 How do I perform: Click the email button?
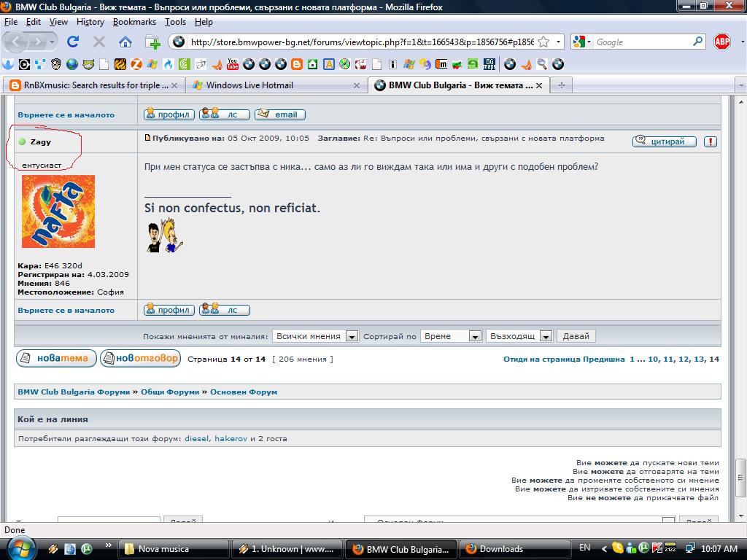point(280,114)
